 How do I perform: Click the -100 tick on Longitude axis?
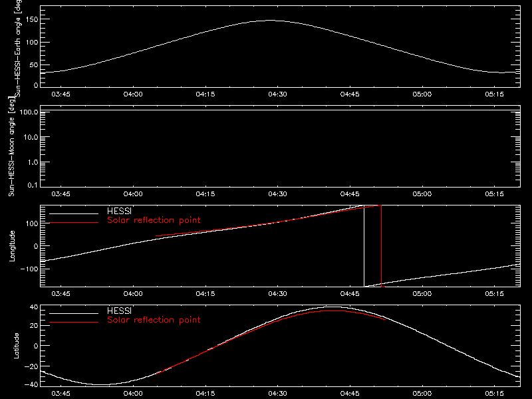point(29,269)
